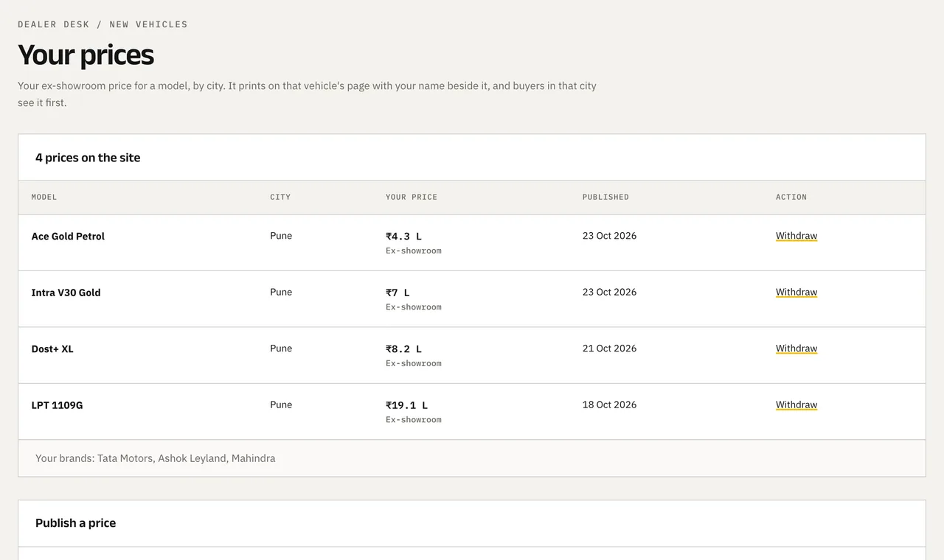Viewport: 944px width, 560px height.
Task: Click the 21 Oct 2026 published date
Action: tap(609, 349)
